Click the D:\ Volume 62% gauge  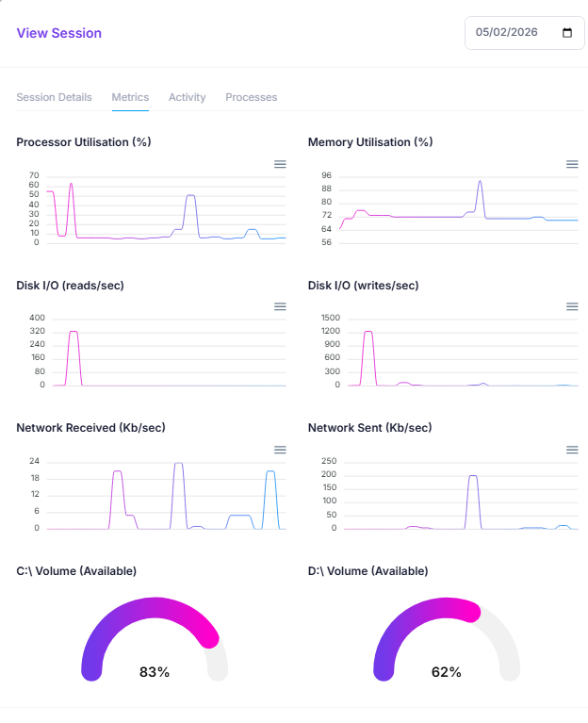coord(446,641)
